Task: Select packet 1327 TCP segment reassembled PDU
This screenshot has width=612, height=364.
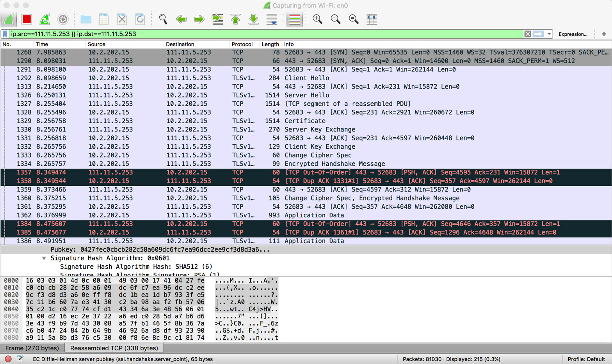Action: [306, 104]
